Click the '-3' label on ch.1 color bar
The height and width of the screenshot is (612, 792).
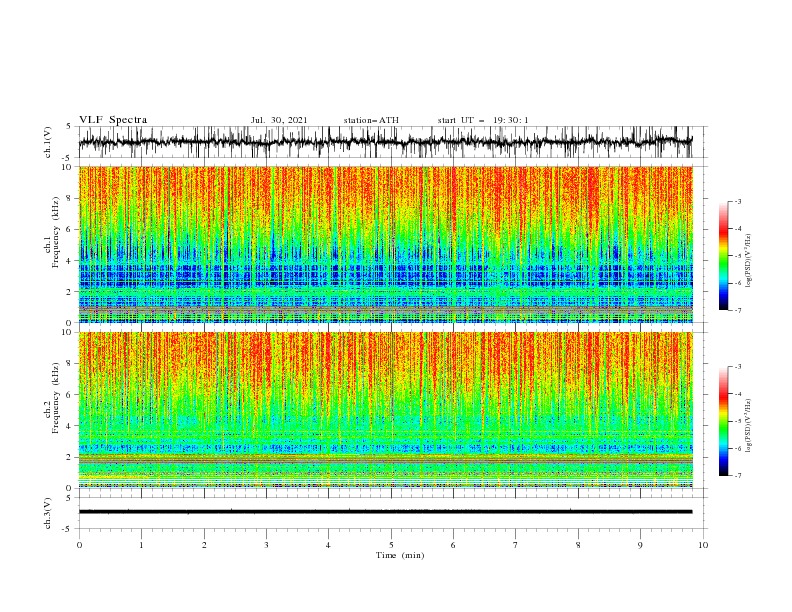pyautogui.click(x=738, y=202)
